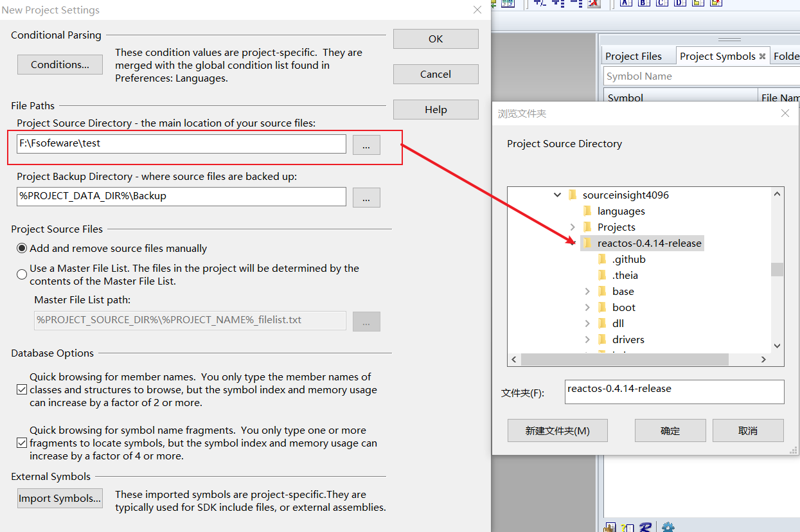
Task: Click folder icon beside base
Action: pyautogui.click(x=602, y=291)
